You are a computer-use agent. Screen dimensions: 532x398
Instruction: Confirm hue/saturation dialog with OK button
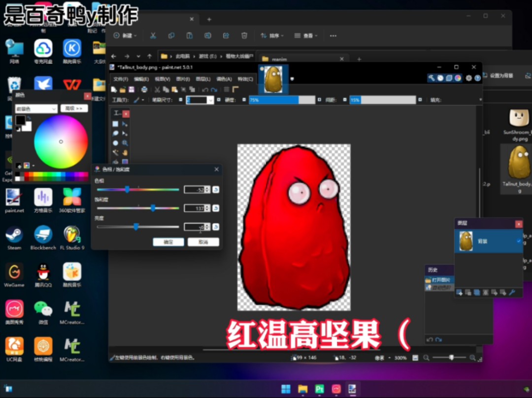coord(168,242)
